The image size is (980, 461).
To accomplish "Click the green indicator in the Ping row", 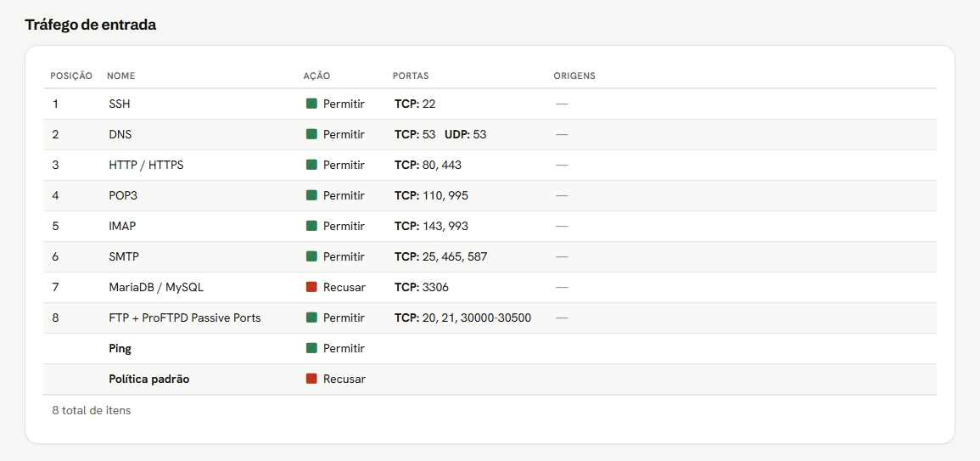I will (x=311, y=348).
